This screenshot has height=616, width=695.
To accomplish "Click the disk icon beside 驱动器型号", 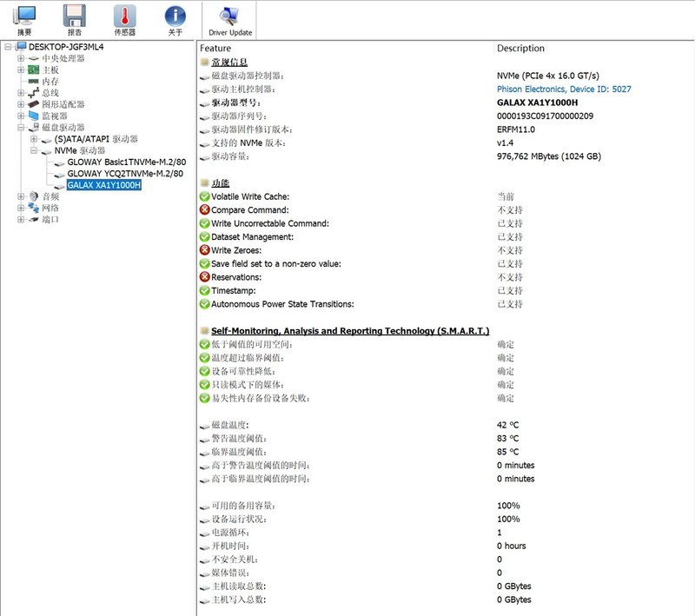I will (205, 103).
